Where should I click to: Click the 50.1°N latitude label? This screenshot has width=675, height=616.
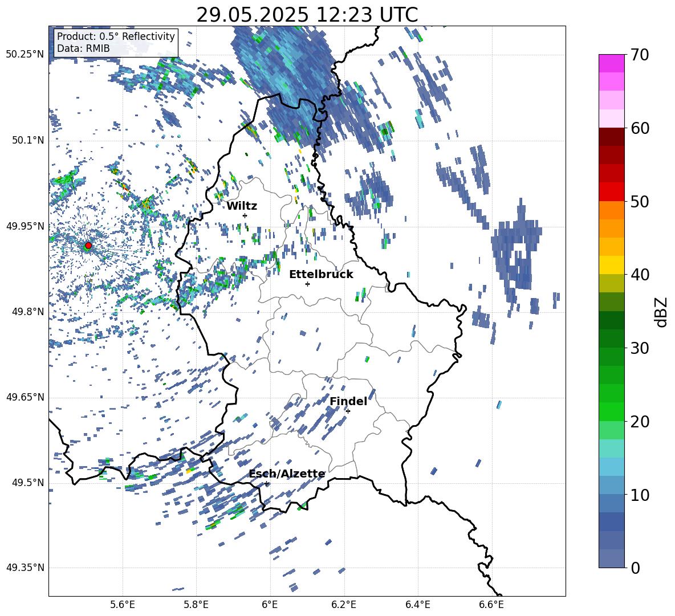(28, 140)
